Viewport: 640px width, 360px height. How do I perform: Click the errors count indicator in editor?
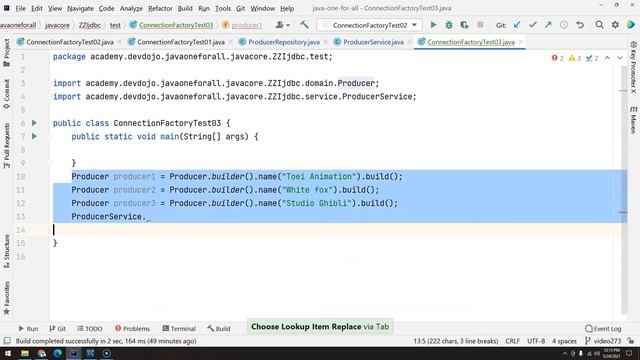(558, 58)
